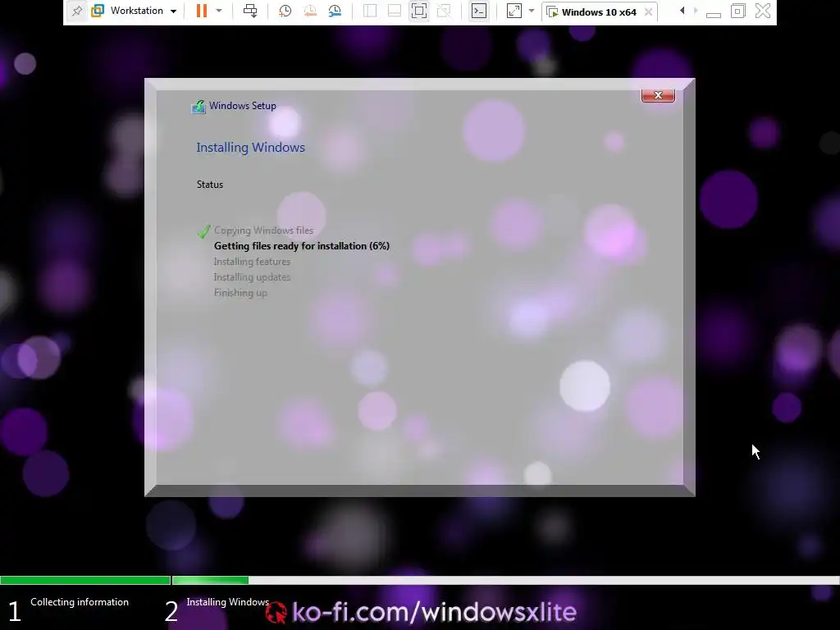Click the 'Finishing up' step
The width and height of the screenshot is (840, 630).
tap(240, 293)
